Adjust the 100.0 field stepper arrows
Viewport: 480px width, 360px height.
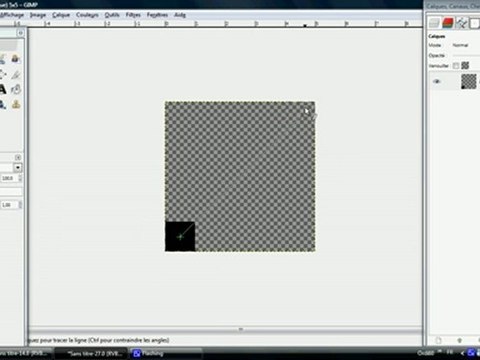pos(20,178)
